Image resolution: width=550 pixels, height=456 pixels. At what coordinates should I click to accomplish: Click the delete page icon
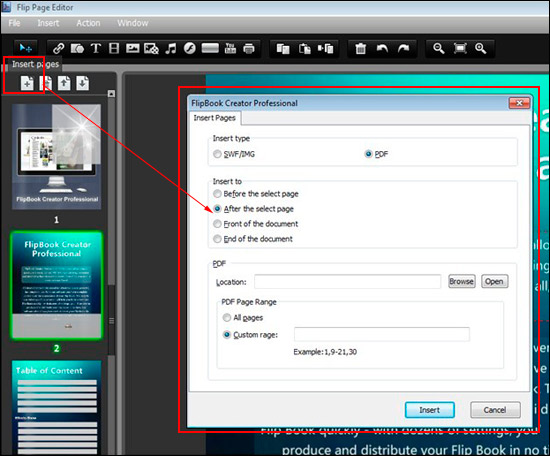click(46, 83)
